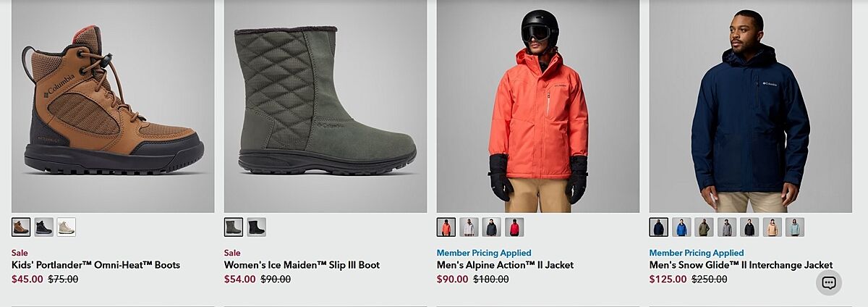Choose the green Ice Maiden boot swatch
Screen dimensions: 868x307
(x=234, y=227)
